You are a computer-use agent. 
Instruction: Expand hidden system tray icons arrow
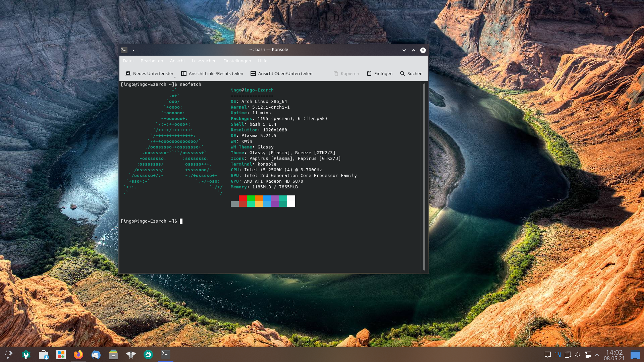(x=597, y=355)
